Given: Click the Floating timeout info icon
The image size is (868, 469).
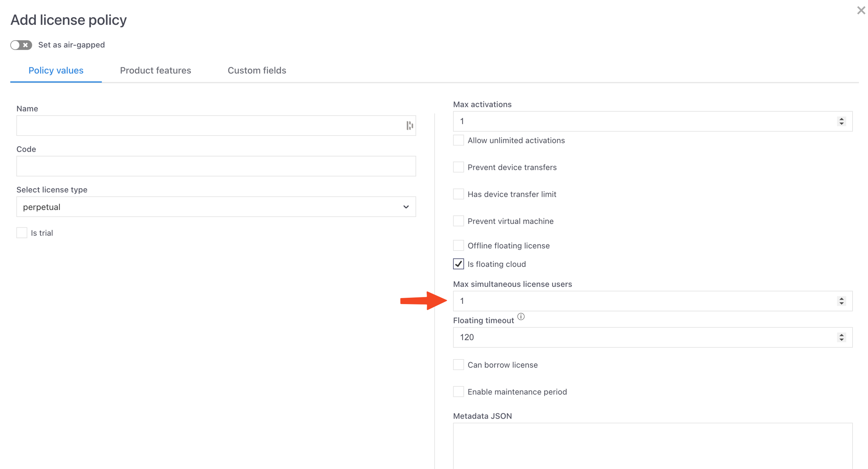Looking at the screenshot, I should 521,317.
